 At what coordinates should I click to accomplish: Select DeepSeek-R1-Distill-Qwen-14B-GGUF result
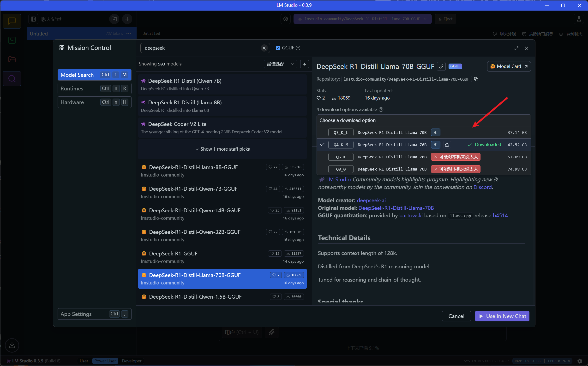coord(222,214)
